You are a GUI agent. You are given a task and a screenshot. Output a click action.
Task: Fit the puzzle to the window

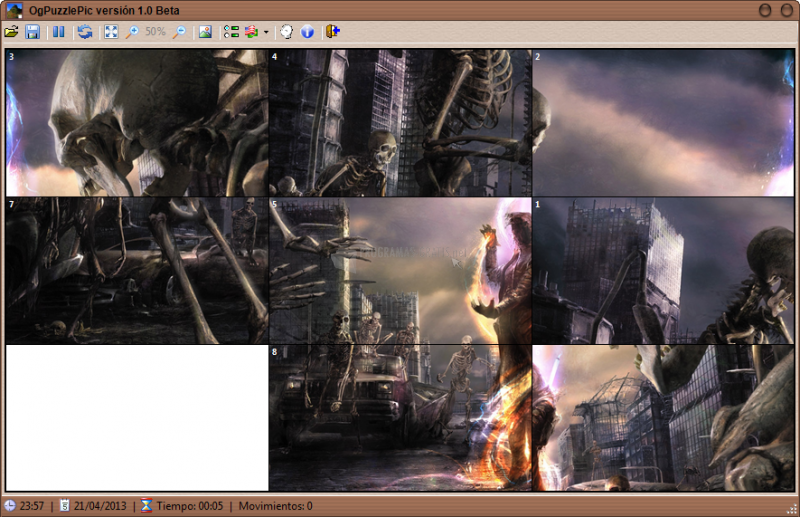[111, 32]
